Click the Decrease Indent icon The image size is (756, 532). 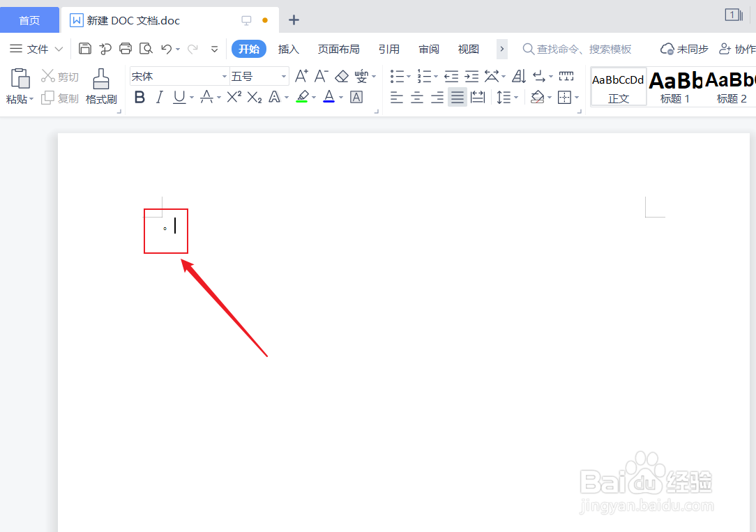451,76
